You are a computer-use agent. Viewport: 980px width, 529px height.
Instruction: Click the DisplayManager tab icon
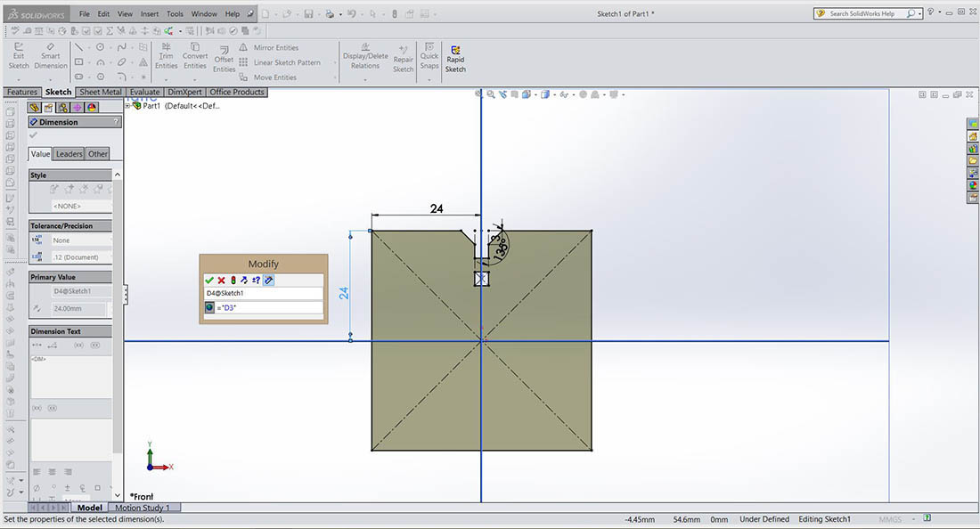(92, 108)
